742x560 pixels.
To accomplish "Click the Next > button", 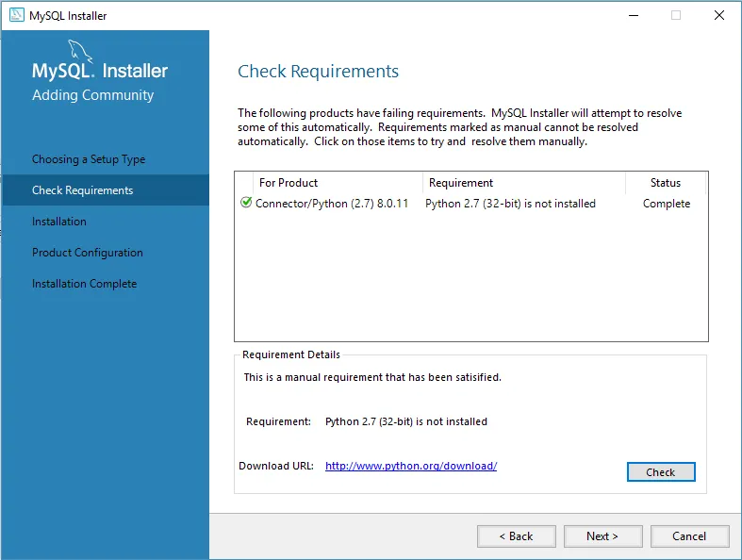I will [x=602, y=536].
